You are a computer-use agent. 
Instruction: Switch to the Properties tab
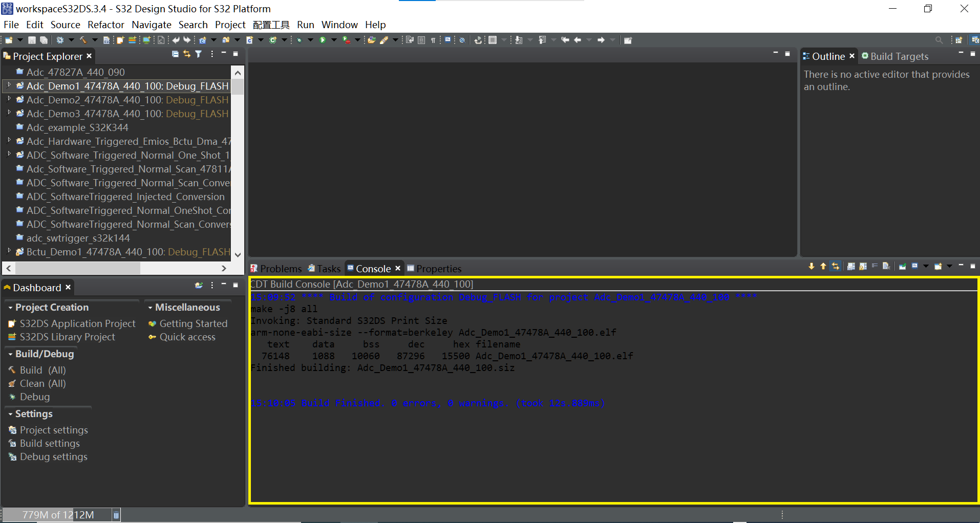(434, 269)
